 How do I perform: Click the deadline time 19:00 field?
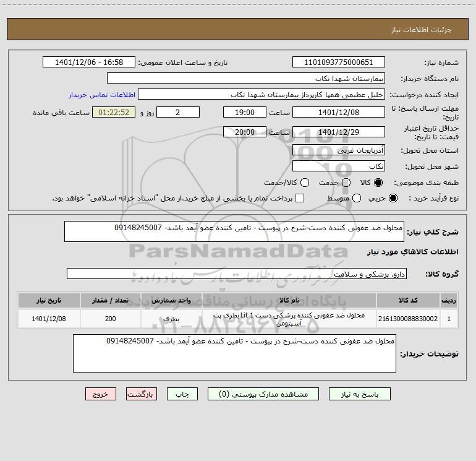coord(245,112)
